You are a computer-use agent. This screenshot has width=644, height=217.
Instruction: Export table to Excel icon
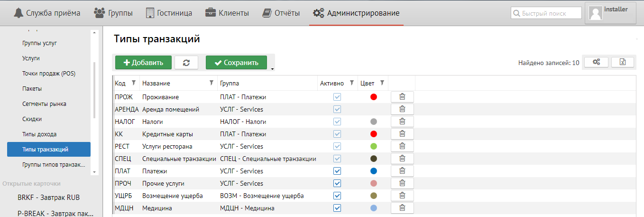pyautogui.click(x=623, y=62)
